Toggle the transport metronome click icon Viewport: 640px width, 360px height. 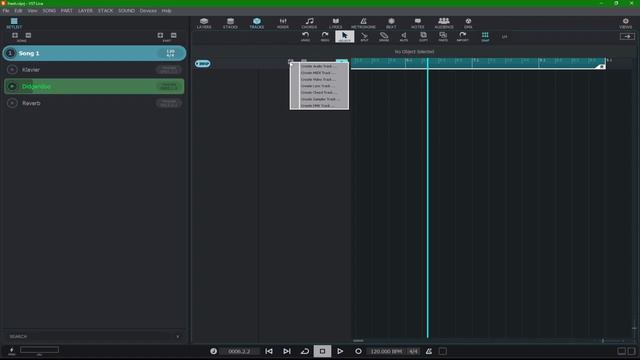[x=429, y=351]
